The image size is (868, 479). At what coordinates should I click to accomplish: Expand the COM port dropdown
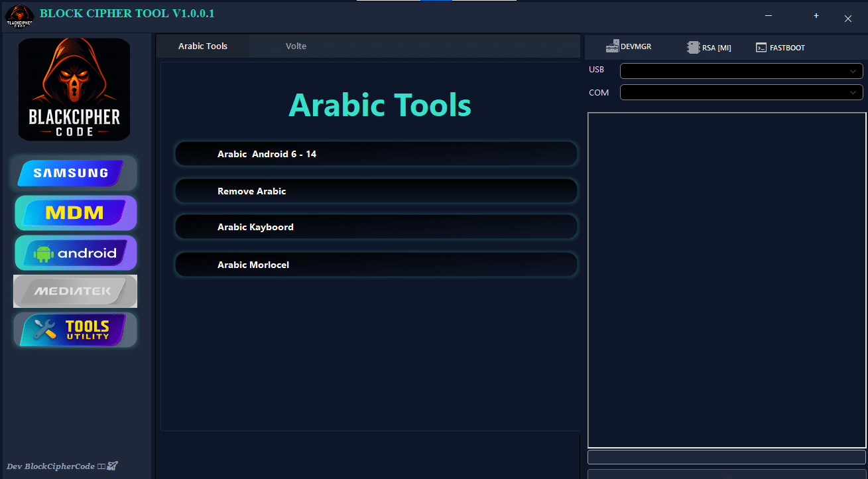click(x=741, y=93)
